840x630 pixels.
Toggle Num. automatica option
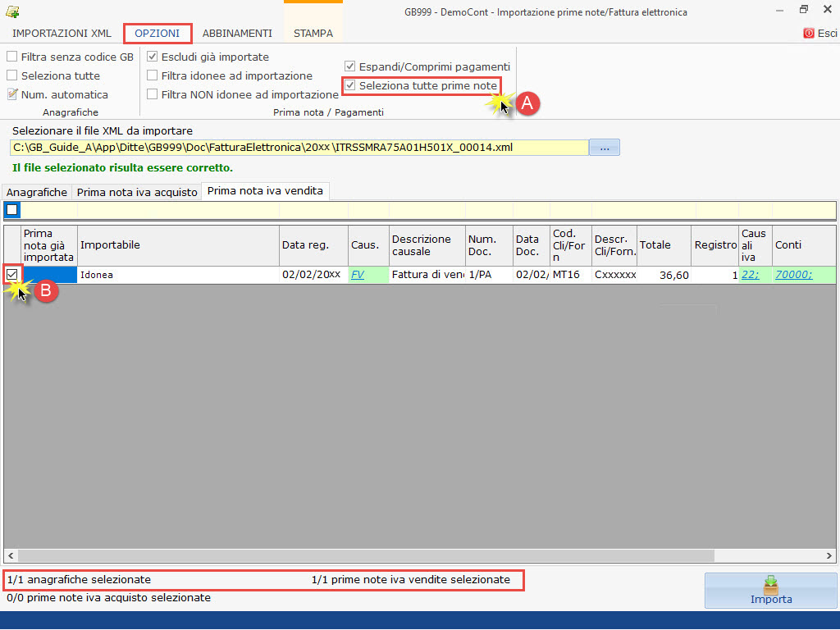12,94
